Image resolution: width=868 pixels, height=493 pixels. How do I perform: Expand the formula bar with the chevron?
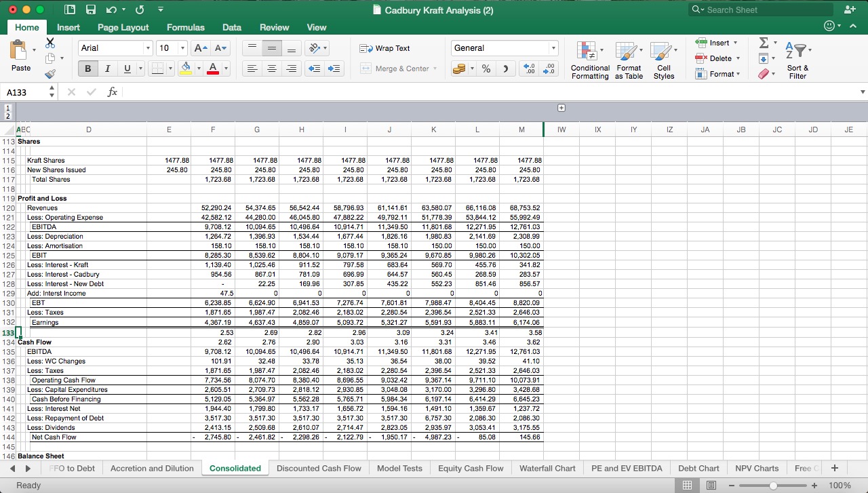click(x=863, y=92)
